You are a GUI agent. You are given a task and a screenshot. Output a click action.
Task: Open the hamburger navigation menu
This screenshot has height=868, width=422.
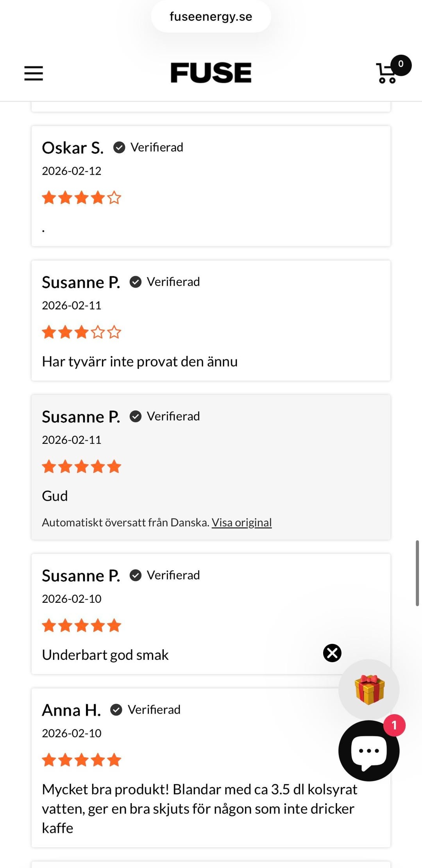click(34, 73)
